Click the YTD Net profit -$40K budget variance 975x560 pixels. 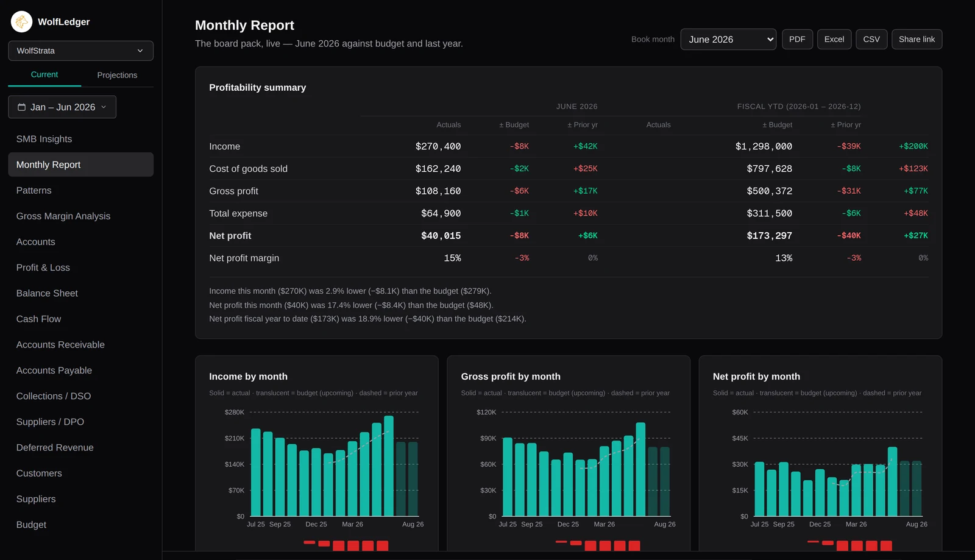coord(849,236)
